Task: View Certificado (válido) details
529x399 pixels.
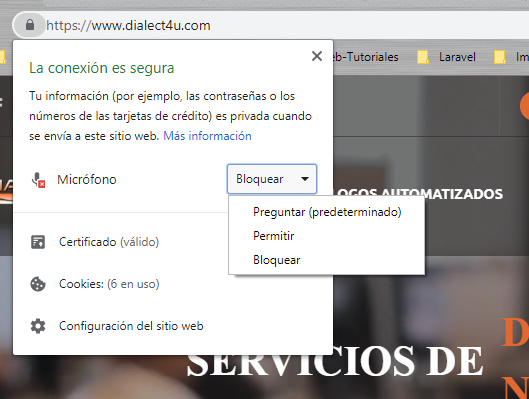Action: (109, 242)
